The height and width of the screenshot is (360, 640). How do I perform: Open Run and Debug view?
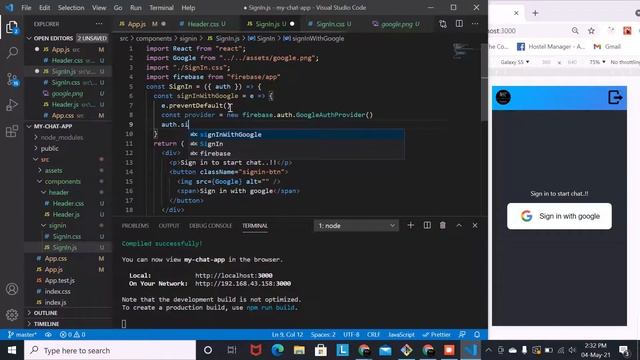click(12, 105)
